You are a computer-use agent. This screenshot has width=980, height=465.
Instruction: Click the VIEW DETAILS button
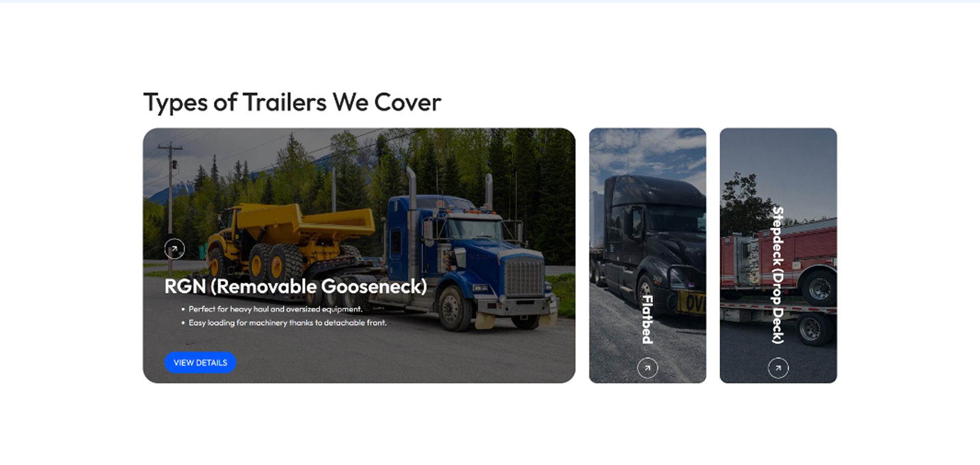click(x=200, y=362)
